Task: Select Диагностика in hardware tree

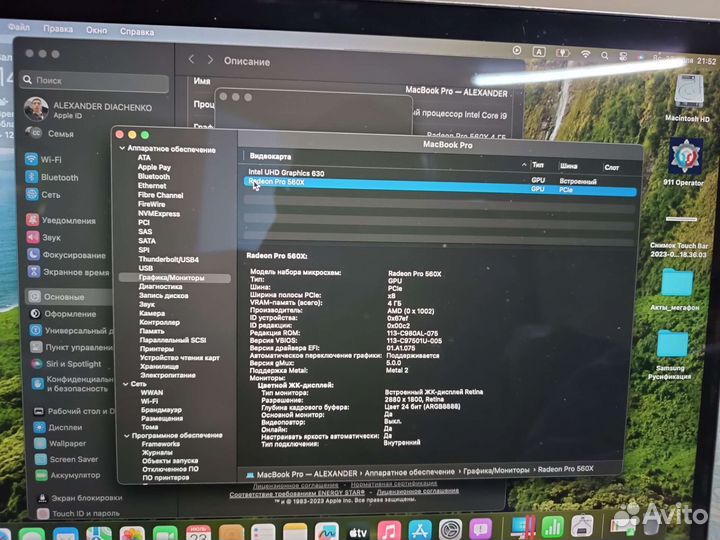Action: (160, 287)
